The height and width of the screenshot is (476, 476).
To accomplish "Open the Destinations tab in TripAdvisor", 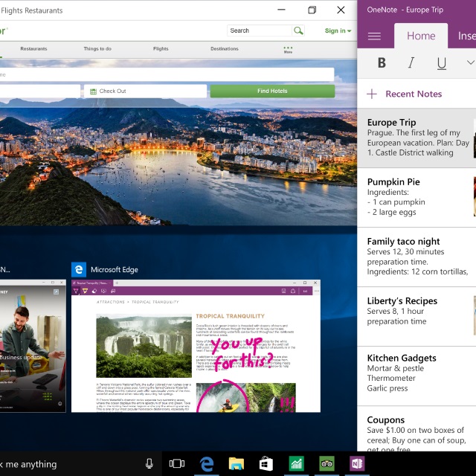I will click(225, 48).
